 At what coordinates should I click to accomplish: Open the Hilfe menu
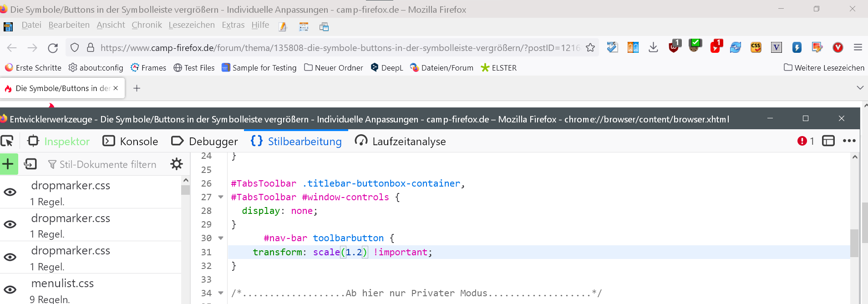click(x=260, y=25)
